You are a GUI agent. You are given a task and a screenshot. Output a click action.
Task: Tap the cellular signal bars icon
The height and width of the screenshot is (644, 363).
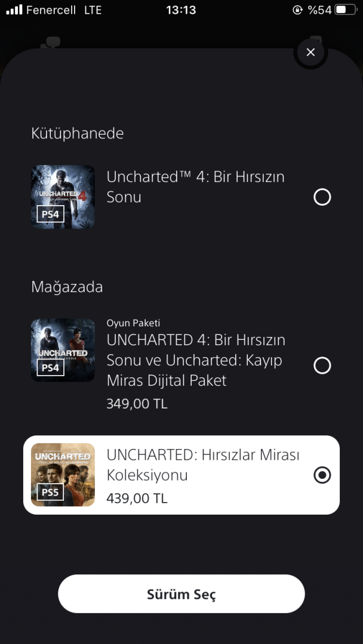point(14,10)
